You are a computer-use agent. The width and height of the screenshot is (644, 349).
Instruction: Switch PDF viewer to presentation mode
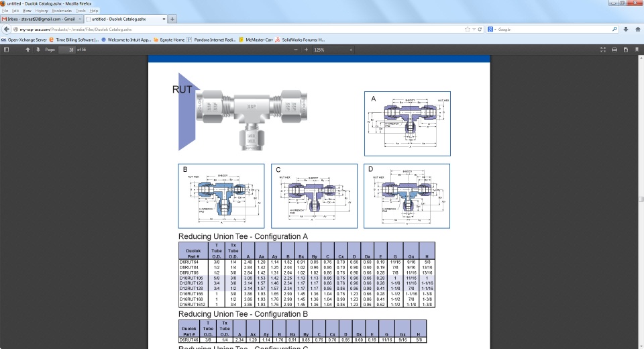pyautogui.click(x=603, y=50)
